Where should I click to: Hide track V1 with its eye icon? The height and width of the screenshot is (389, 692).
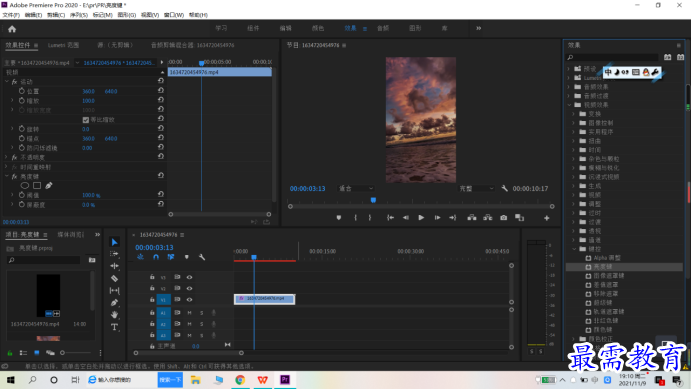point(189,300)
